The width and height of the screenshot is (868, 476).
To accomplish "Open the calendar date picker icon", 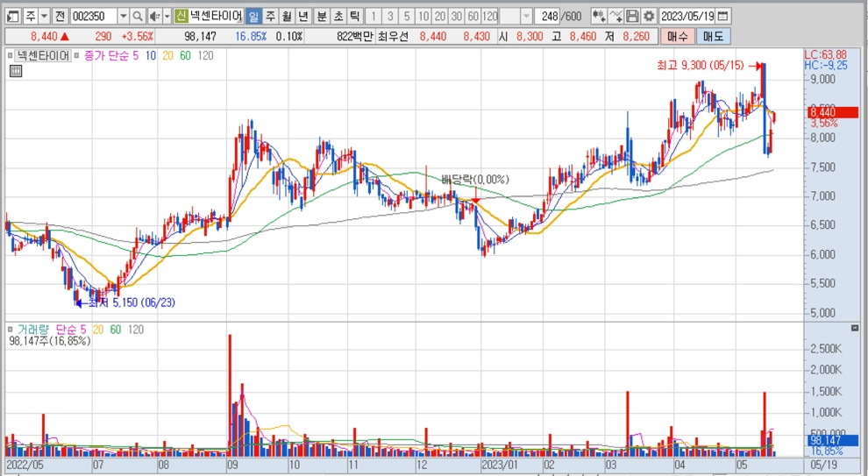I will [x=722, y=16].
